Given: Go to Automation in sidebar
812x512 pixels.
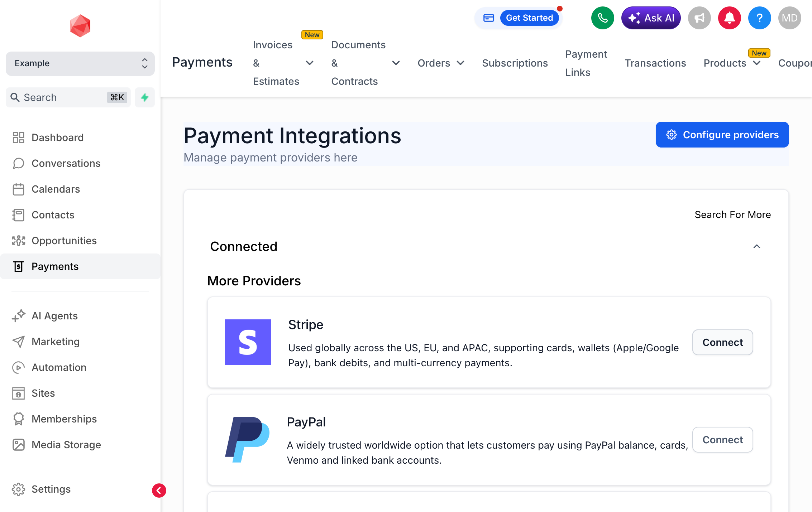Looking at the screenshot, I should click(80, 367).
